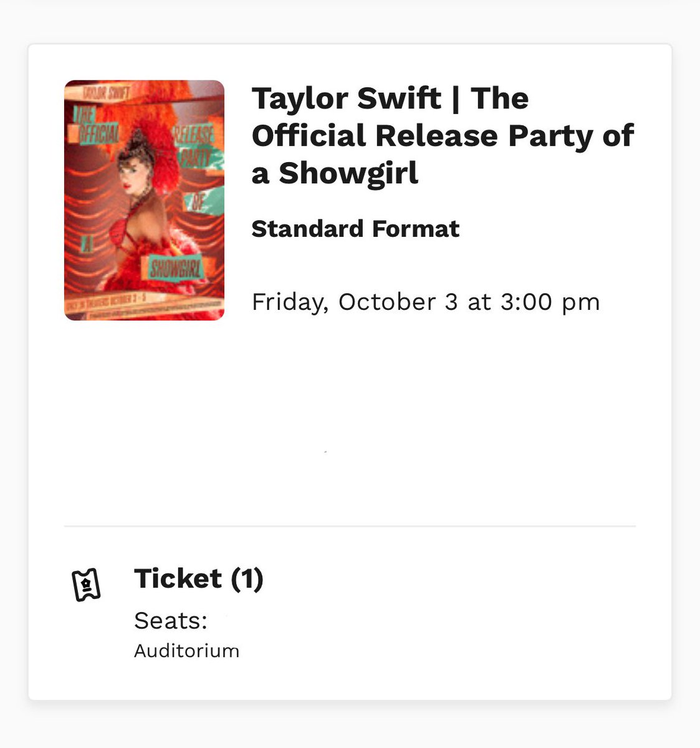Image resolution: width=700 pixels, height=748 pixels.
Task: Click the theater dates banner at poster bottom
Action: point(144,305)
